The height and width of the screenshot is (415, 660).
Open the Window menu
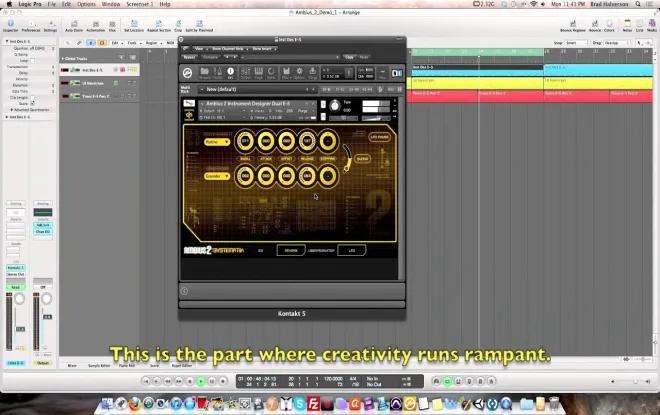pyautogui.click(x=111, y=4)
